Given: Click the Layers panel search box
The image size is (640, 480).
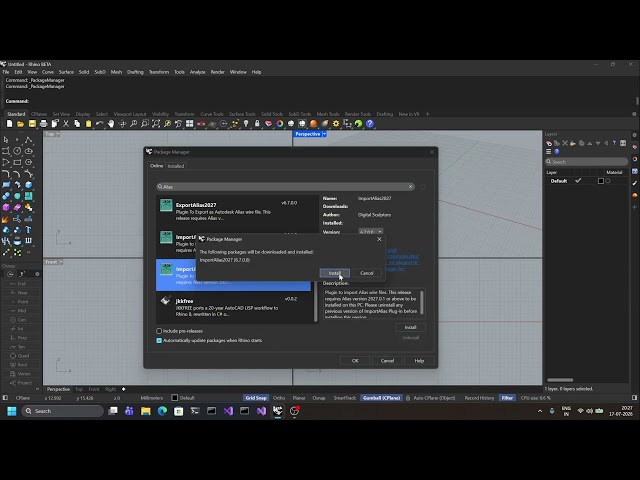Looking at the screenshot, I should (587, 162).
